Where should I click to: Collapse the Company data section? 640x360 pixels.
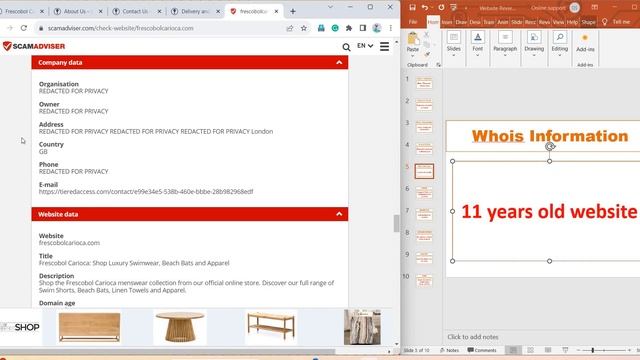(x=339, y=62)
